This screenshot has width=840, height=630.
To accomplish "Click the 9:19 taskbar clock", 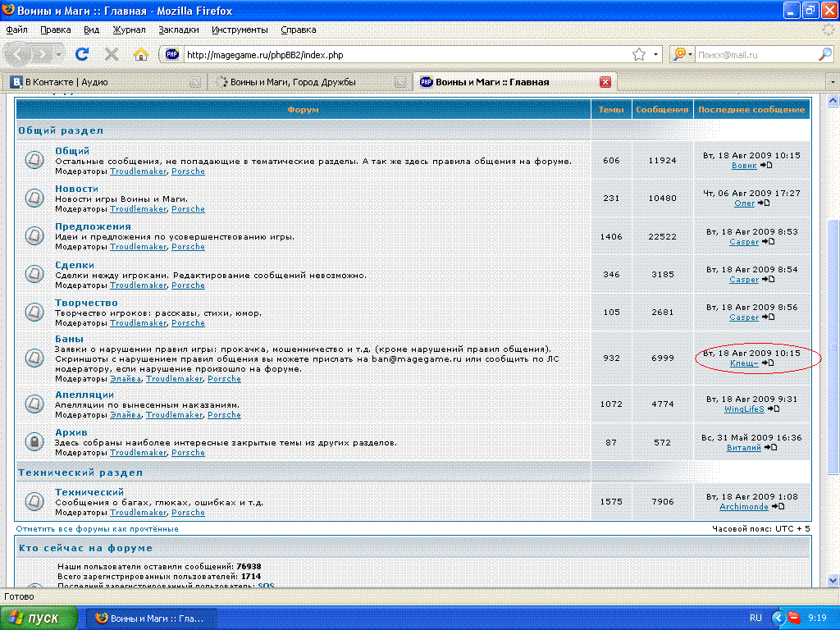I will pos(817,619).
